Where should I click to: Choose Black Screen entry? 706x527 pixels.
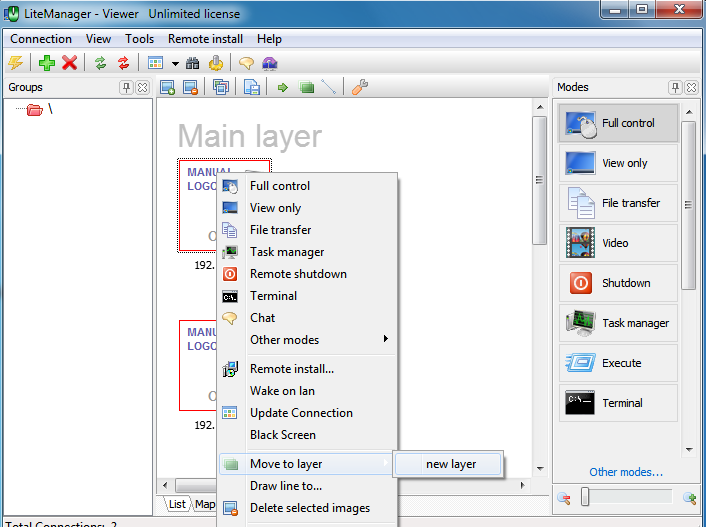pyautogui.click(x=307, y=435)
